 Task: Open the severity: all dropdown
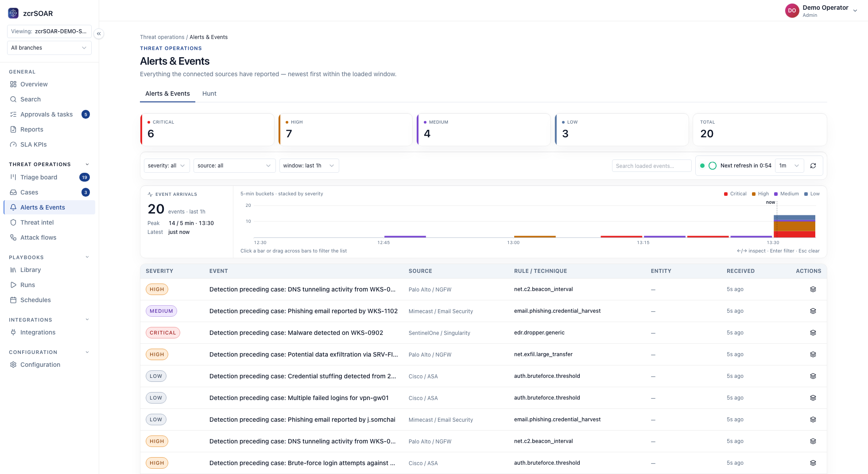point(167,166)
